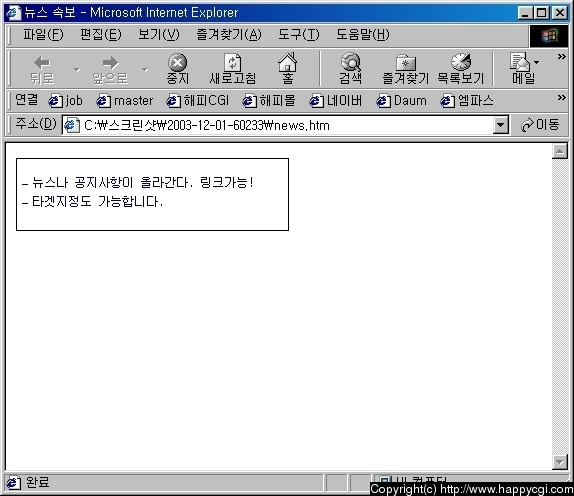Open the 파일(F) menu

[x=43, y=35]
